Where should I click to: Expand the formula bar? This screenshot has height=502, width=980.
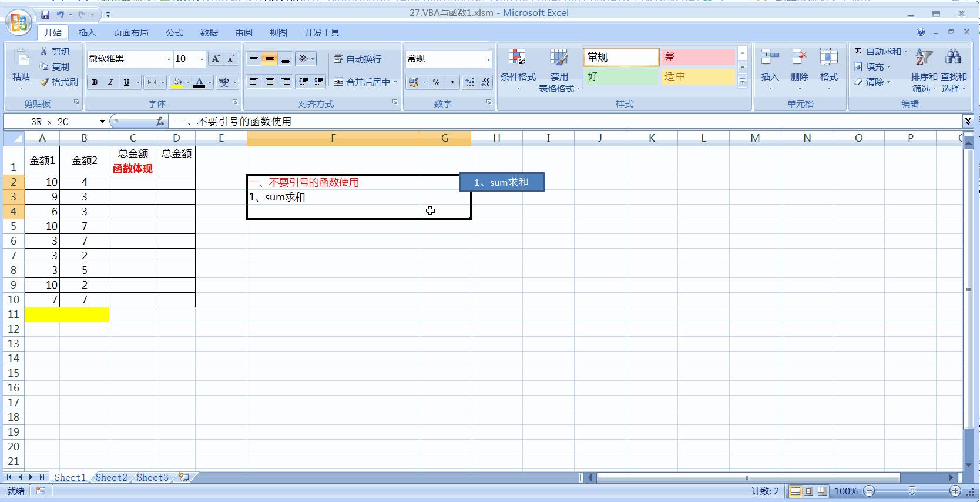968,121
